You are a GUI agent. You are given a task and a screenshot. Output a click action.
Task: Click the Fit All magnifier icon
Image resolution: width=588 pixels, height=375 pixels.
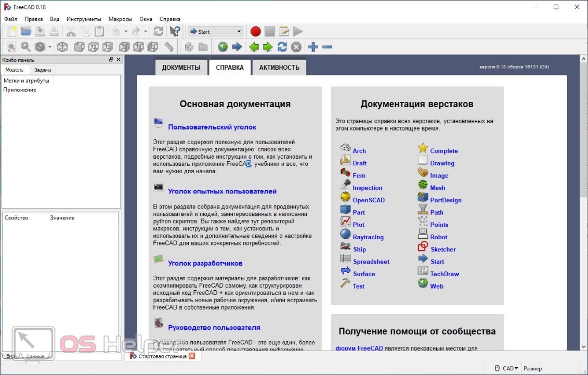coord(11,47)
